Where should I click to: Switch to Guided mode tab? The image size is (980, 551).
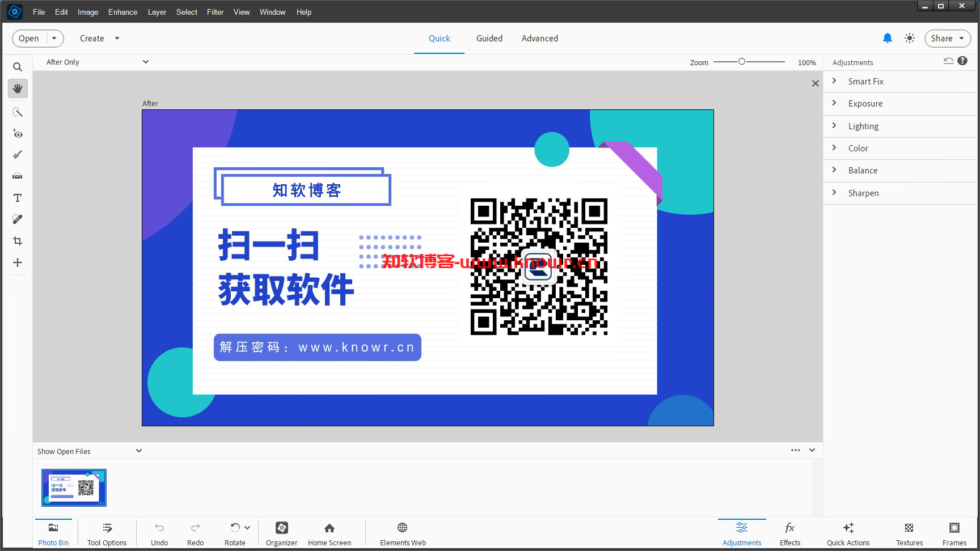[x=489, y=38]
